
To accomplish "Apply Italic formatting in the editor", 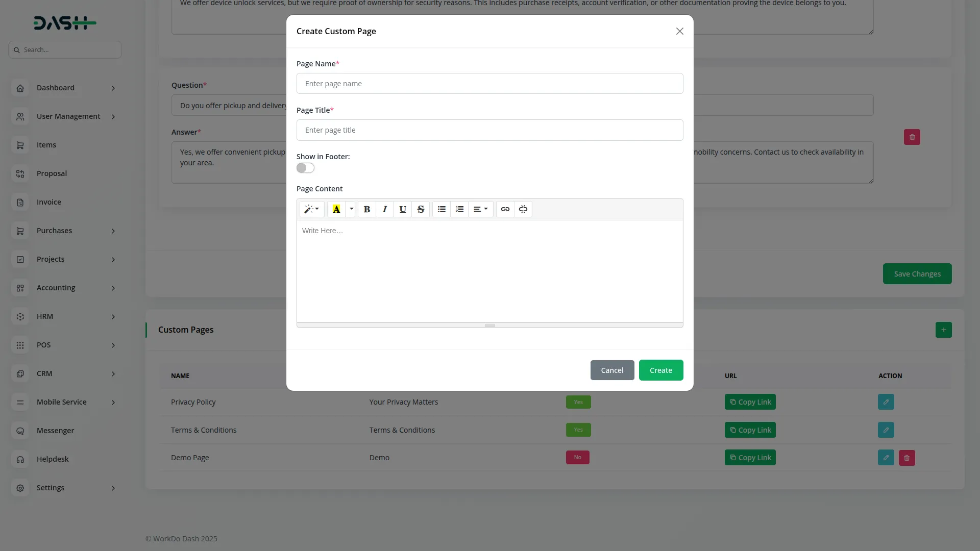I will point(384,209).
